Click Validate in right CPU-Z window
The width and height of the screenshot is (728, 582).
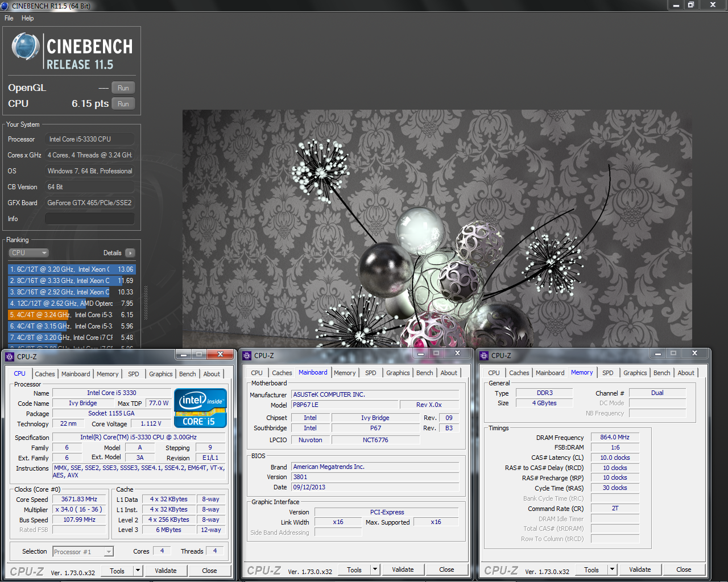click(x=640, y=570)
